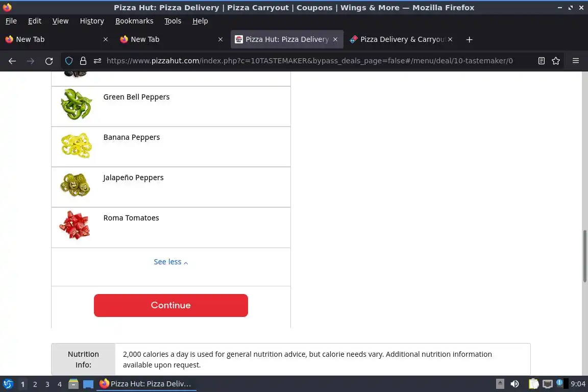Focus the pizzahut.com URL address field
This screenshot has height=392, width=588.
(x=309, y=61)
